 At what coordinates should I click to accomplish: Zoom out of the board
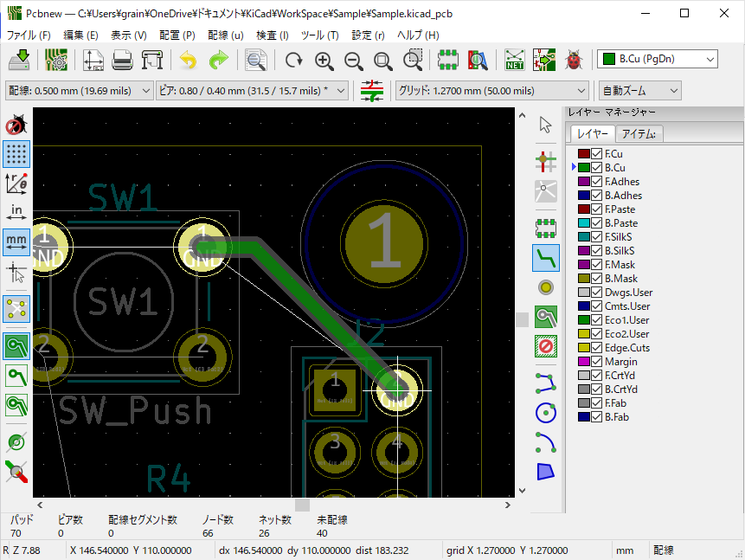(x=354, y=60)
